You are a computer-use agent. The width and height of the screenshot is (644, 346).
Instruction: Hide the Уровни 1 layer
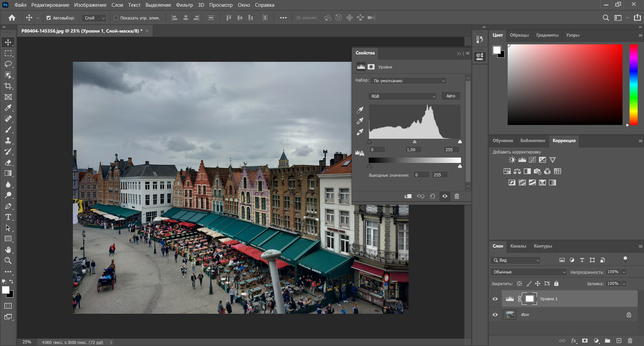pos(495,299)
